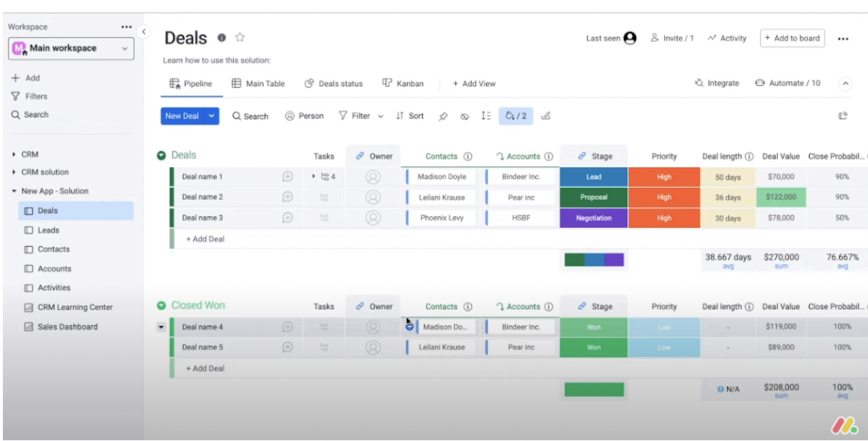Click the New Deal button
The image size is (868, 441).
click(182, 116)
